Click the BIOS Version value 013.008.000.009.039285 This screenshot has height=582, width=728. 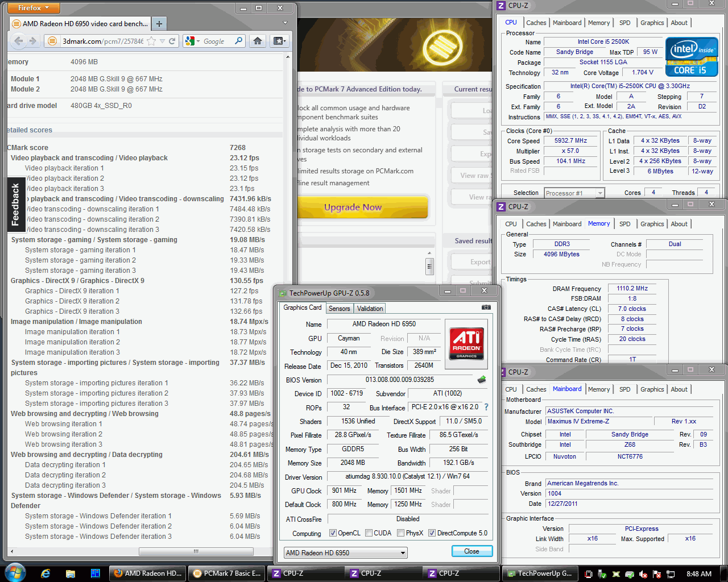(x=399, y=380)
